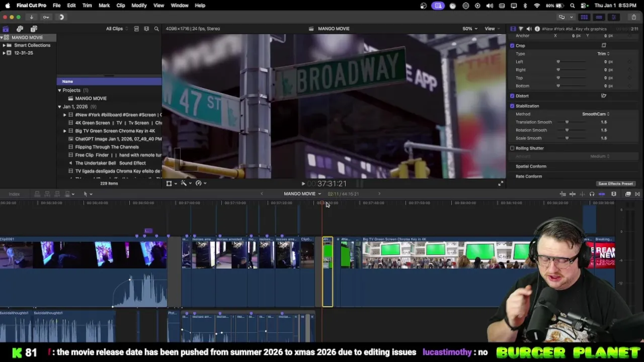644x362 pixels.
Task: Open the Apple menu
Action: pyautogui.click(x=7, y=6)
